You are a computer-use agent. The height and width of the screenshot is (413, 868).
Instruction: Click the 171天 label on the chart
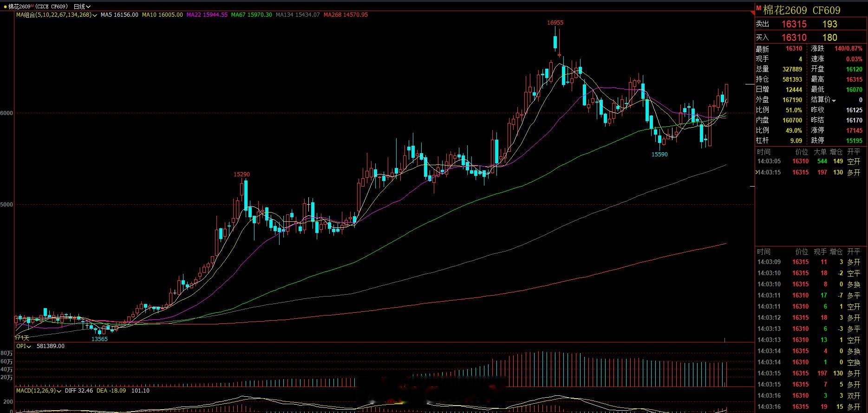(22, 337)
